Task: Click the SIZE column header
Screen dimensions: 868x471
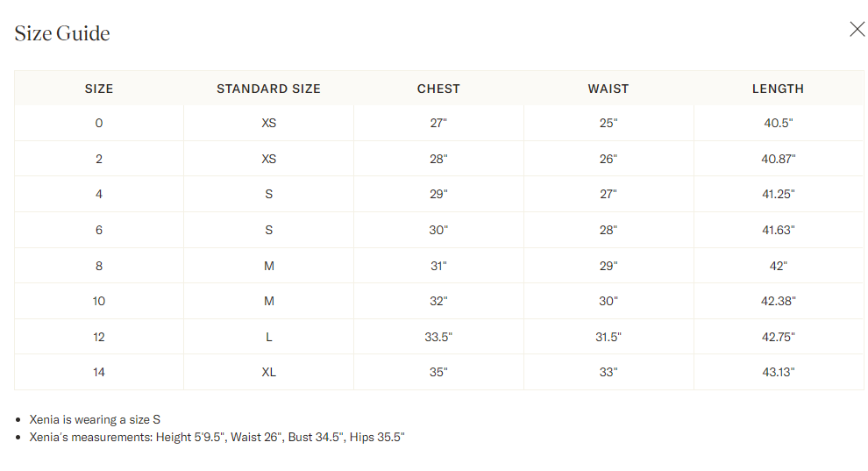Action: click(x=99, y=89)
